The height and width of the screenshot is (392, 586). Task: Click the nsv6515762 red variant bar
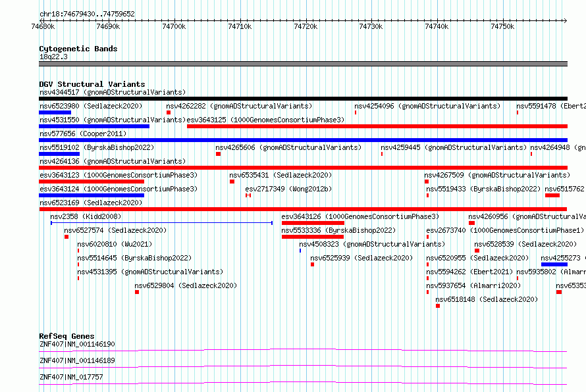pyautogui.click(x=552, y=195)
